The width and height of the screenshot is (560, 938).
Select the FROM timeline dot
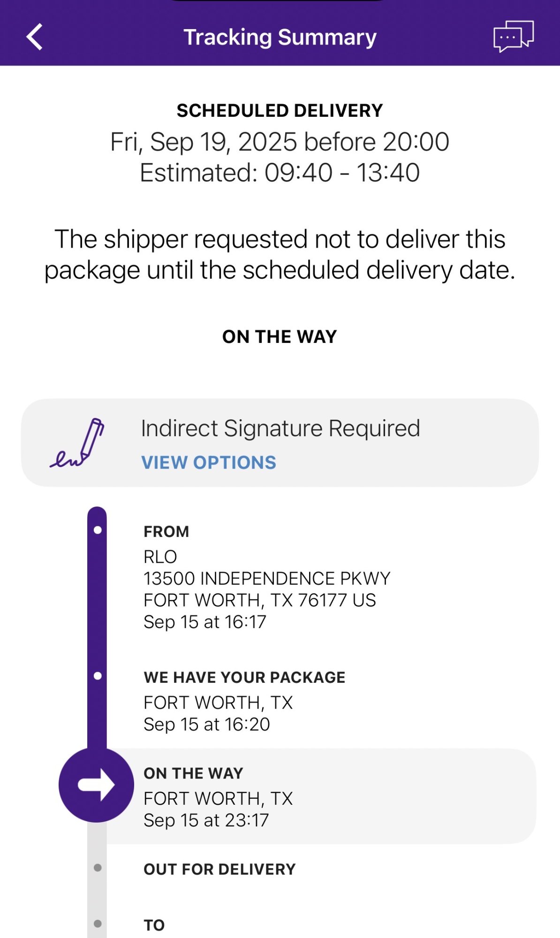point(98,530)
